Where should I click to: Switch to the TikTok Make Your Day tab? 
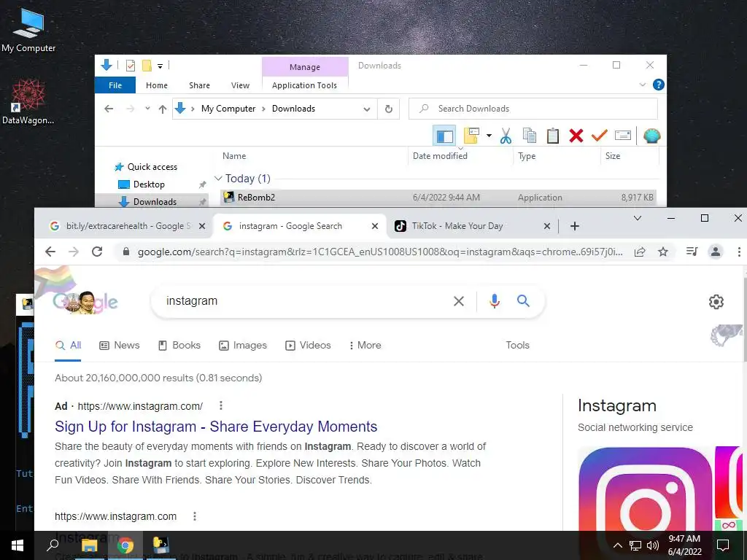click(x=457, y=226)
